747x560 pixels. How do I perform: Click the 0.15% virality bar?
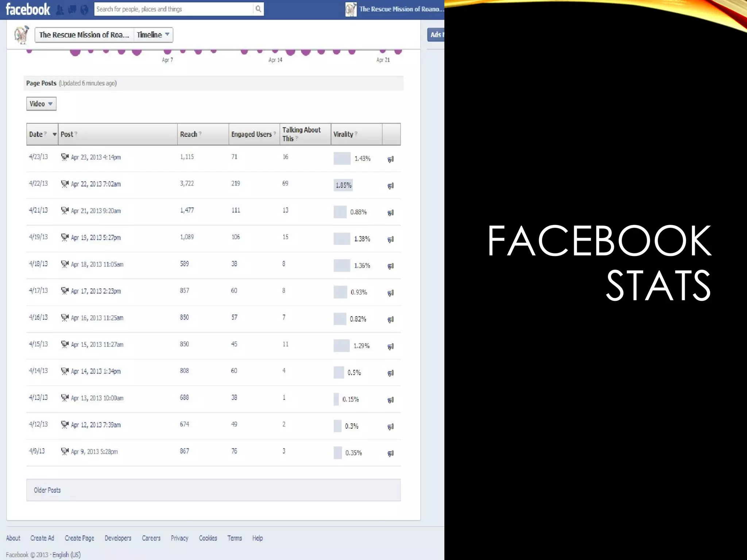pos(336,399)
